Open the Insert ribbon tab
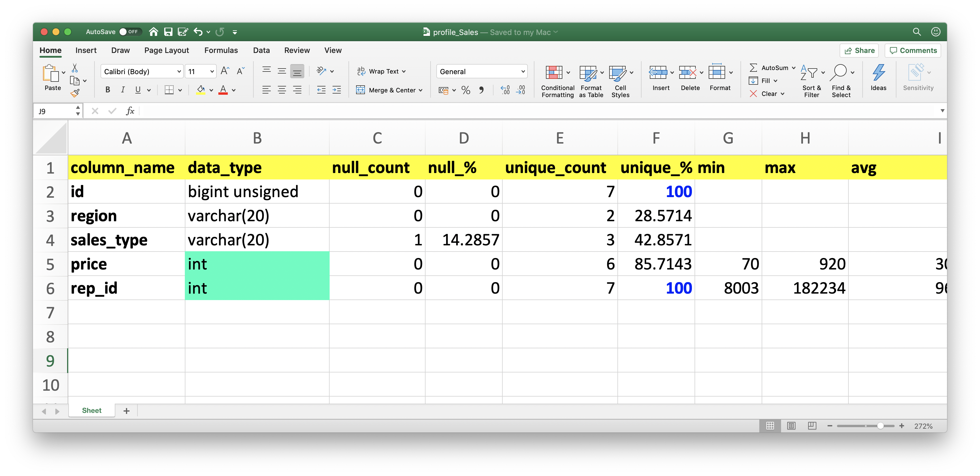This screenshot has height=476, width=980. point(86,50)
